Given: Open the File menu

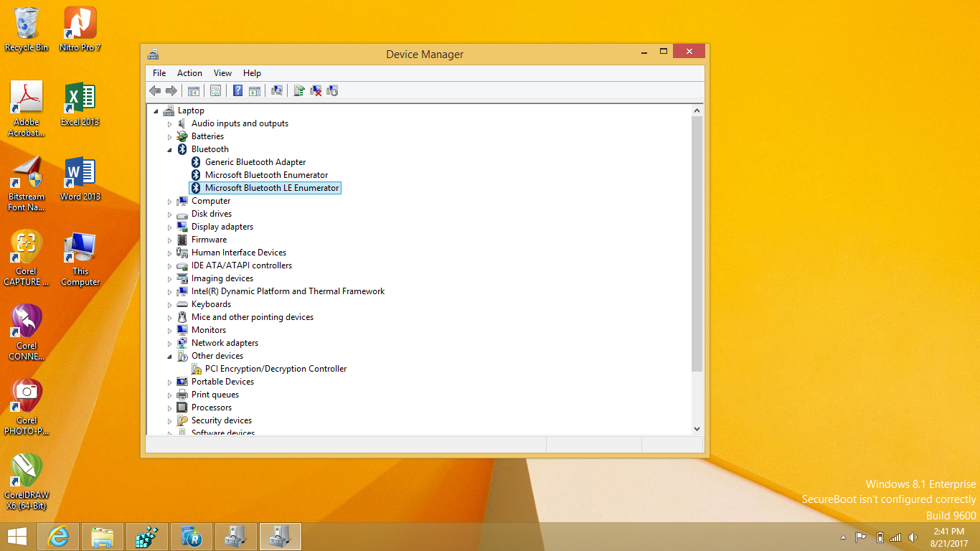Looking at the screenshot, I should coord(159,73).
